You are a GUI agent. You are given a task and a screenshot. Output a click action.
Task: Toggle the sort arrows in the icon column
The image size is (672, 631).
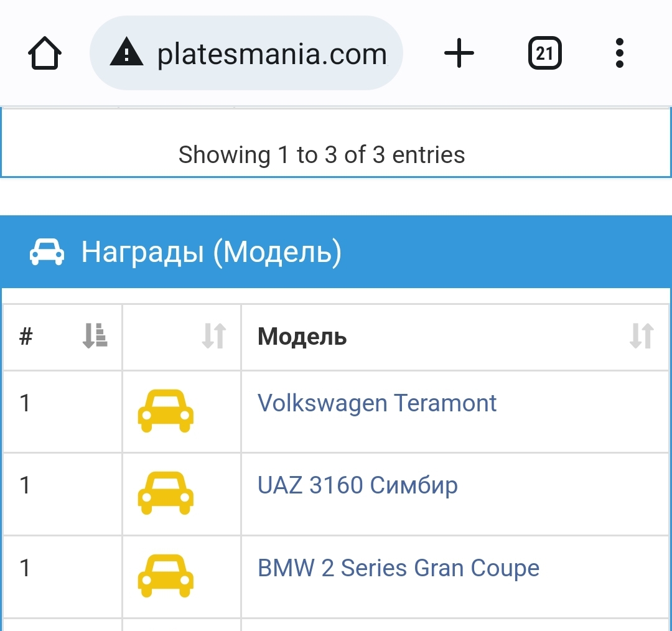213,336
